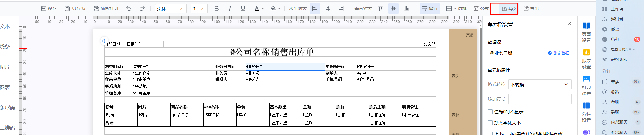Open the fill color dropdown arrow

[x=279, y=9]
